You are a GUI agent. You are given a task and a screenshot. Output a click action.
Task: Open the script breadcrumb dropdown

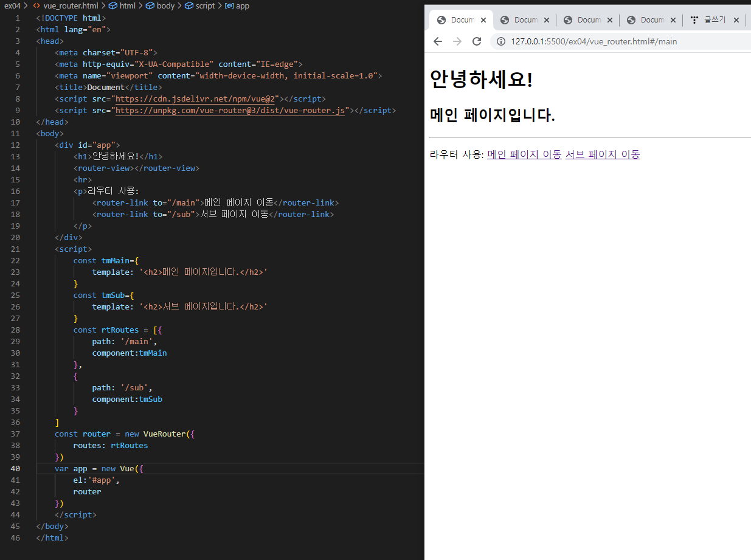205,5
